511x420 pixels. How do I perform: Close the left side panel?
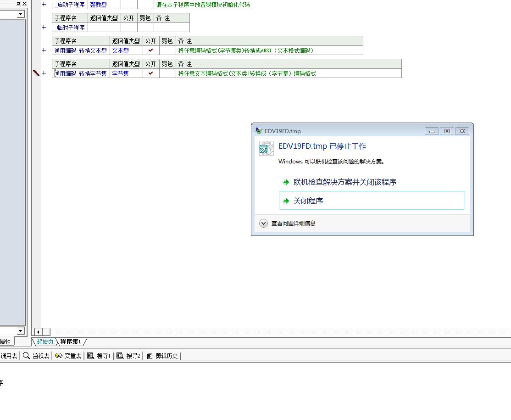click(24, 3)
